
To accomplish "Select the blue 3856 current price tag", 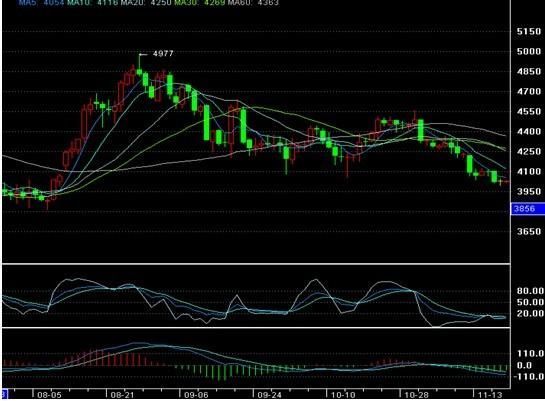I will tap(527, 208).
